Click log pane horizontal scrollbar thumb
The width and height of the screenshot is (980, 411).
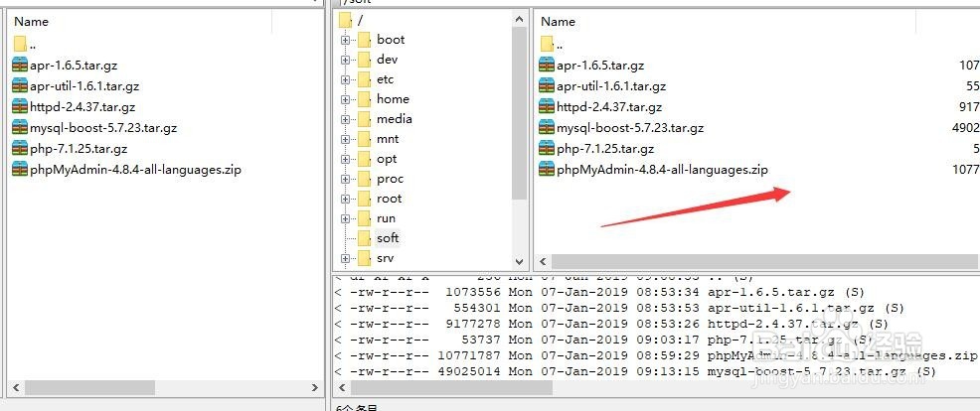[x=452, y=388]
